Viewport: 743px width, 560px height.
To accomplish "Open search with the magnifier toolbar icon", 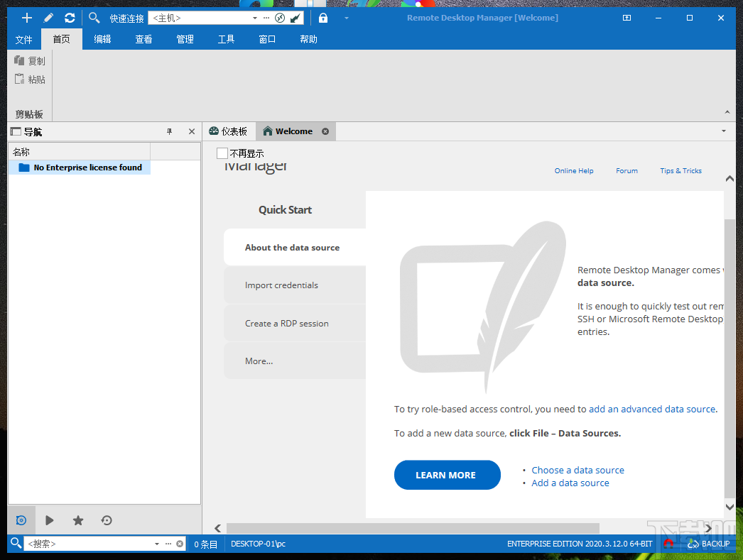I will point(92,18).
